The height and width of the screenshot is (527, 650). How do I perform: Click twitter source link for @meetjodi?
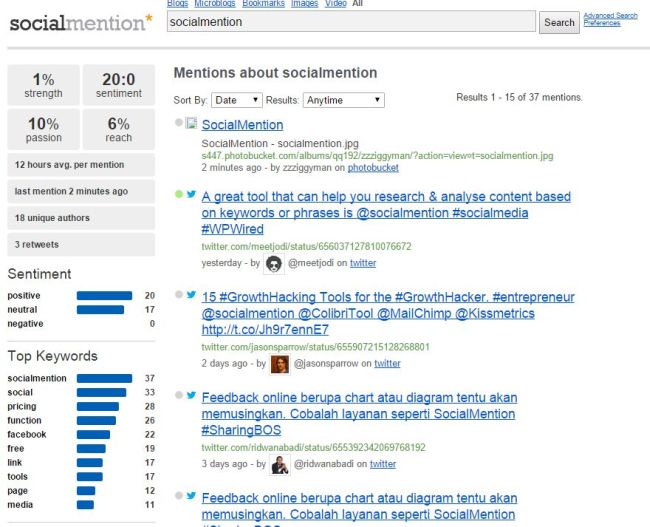[x=363, y=263]
